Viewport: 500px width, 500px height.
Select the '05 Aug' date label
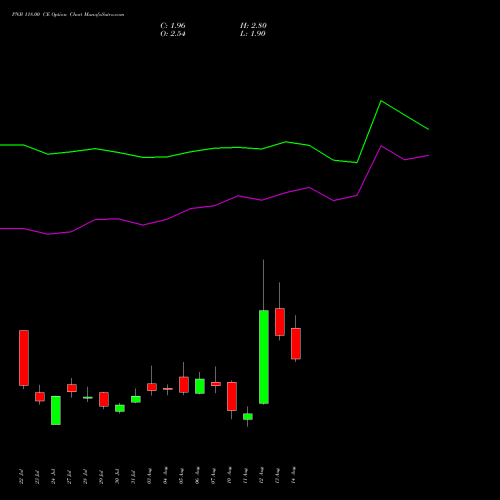coord(182,476)
